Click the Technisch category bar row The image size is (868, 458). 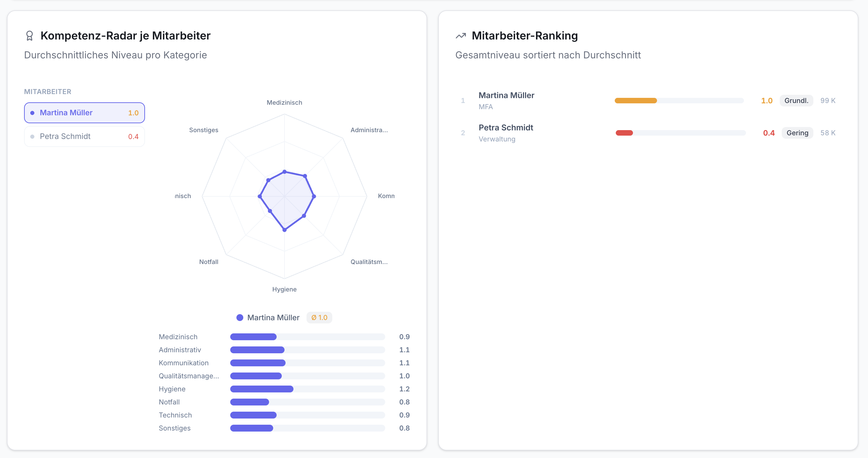[284, 415]
